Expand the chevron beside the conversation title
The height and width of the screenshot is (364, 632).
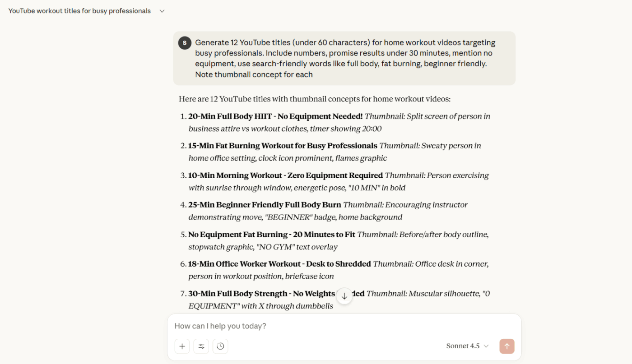tap(162, 11)
